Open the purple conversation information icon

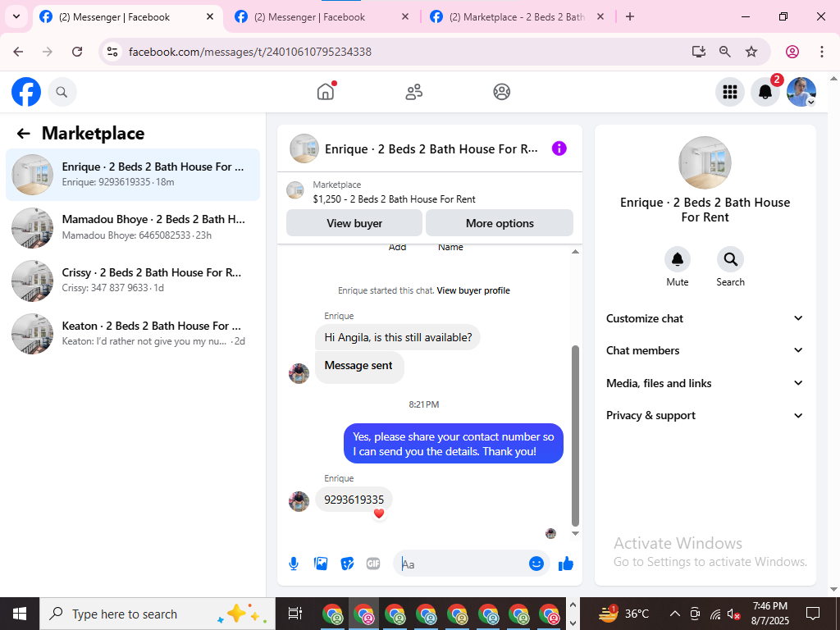[559, 148]
